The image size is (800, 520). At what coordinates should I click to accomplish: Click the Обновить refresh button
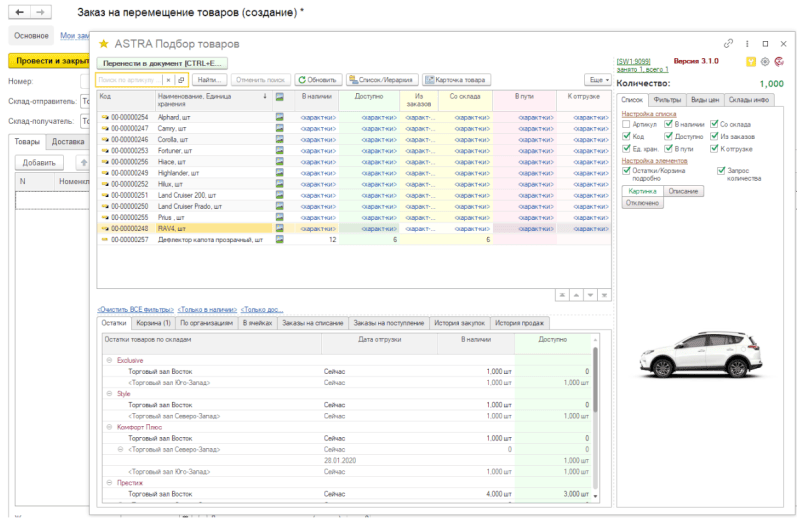tap(319, 79)
